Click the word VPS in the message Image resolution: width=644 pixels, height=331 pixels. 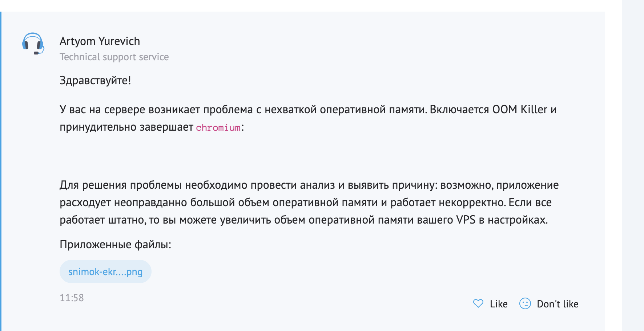point(466,220)
